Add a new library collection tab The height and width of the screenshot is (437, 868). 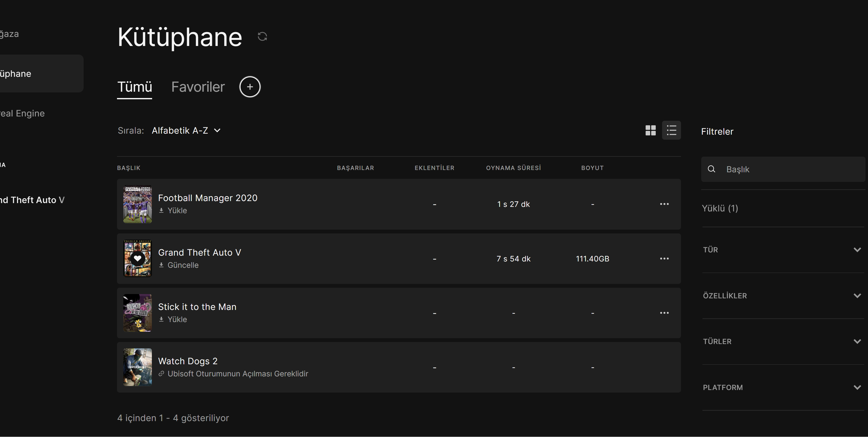pos(250,87)
